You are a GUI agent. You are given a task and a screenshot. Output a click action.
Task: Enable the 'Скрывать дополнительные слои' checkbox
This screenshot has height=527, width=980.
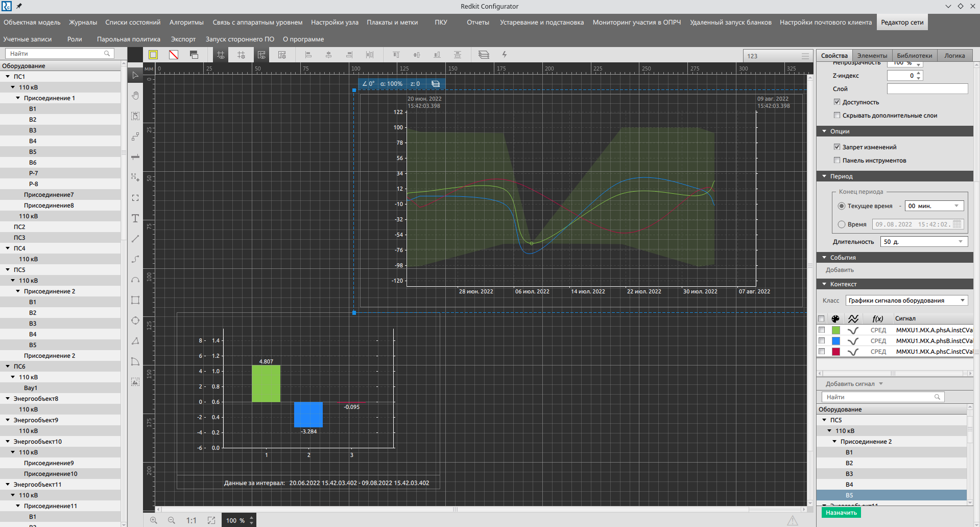[837, 115]
